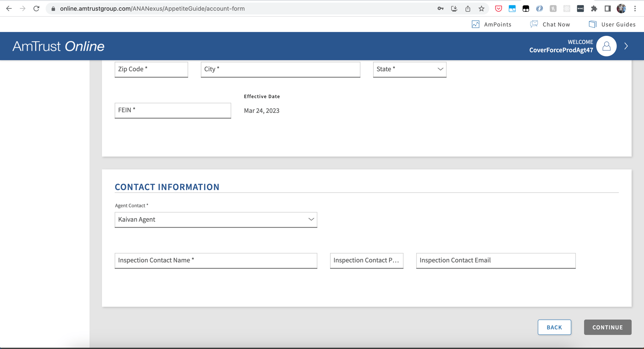Open the React Developer Tools extension

(567, 8)
